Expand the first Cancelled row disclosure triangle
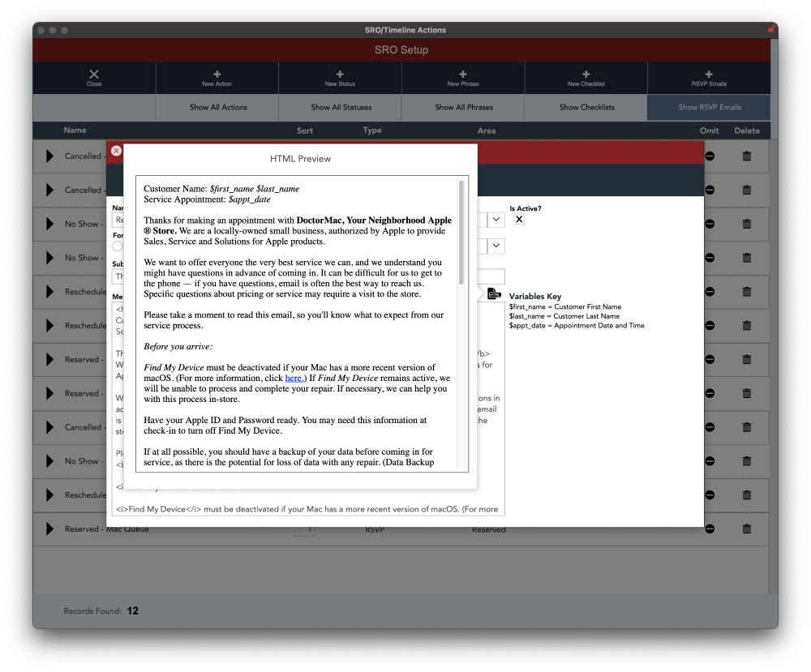This screenshot has width=811, height=672. pyautogui.click(x=49, y=156)
